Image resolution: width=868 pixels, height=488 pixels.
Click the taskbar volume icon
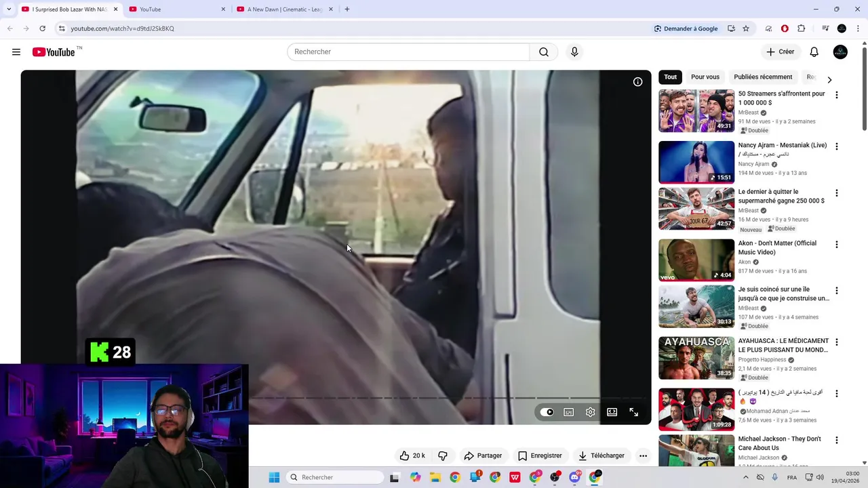[x=820, y=477]
